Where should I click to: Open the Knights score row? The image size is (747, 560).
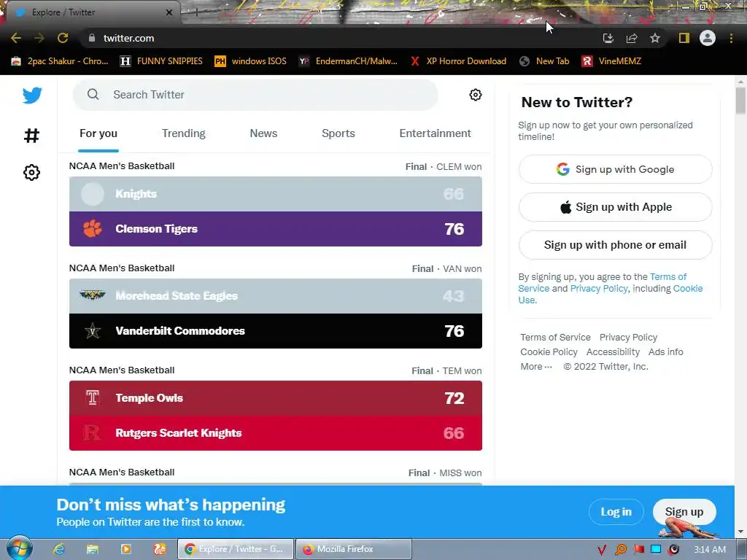275,194
